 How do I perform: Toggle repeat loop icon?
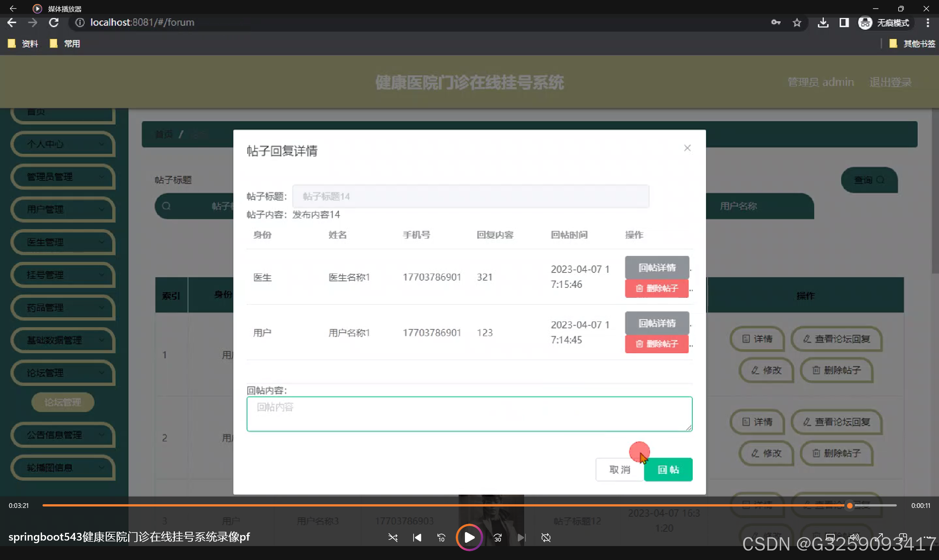tap(546, 537)
